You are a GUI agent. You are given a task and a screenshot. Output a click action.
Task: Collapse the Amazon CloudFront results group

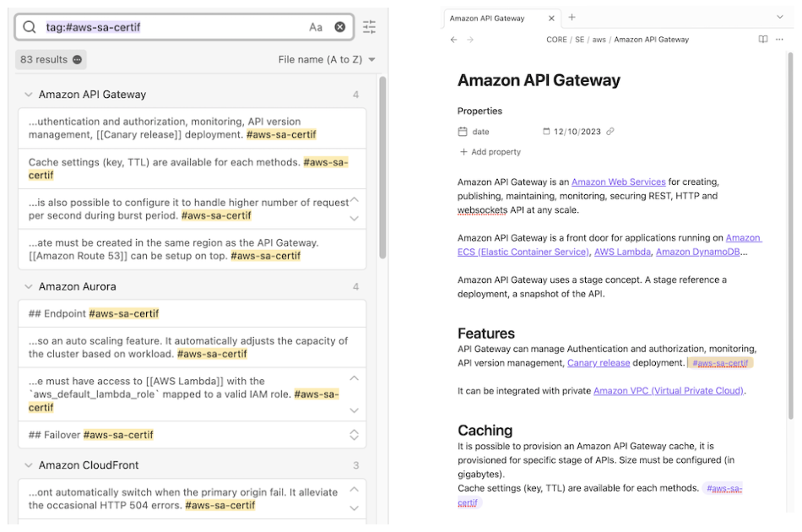coord(29,465)
